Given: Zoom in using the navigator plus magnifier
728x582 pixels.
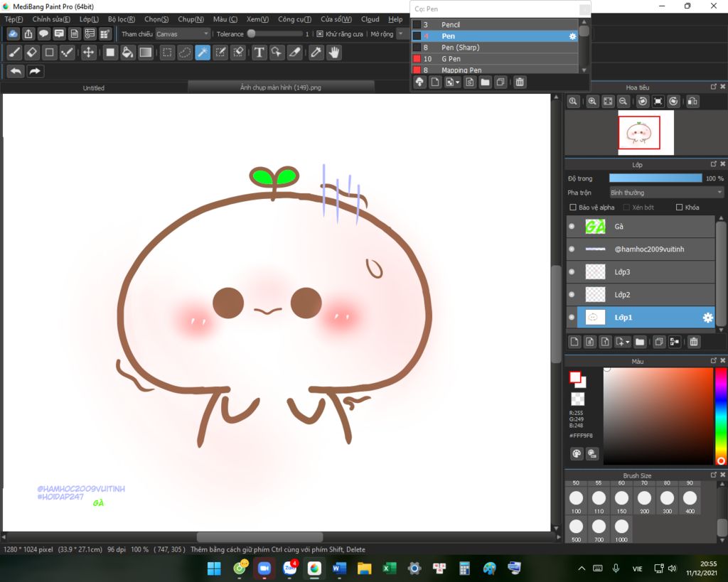Looking at the screenshot, I should click(x=592, y=101).
